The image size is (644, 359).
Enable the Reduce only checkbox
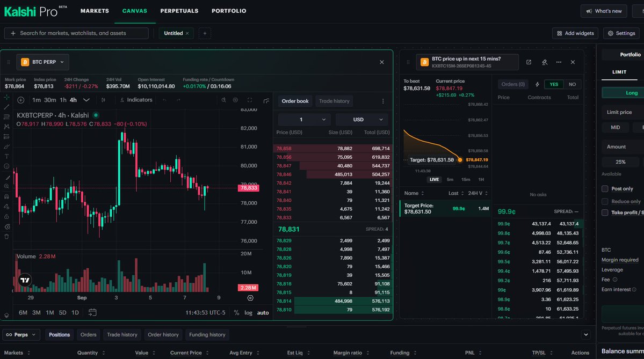[605, 201]
